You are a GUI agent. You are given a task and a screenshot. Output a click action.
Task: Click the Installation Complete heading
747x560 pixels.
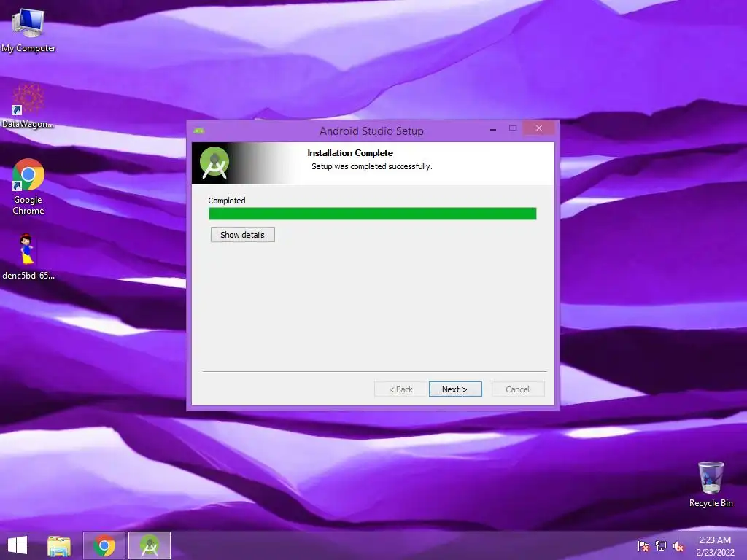350,153
